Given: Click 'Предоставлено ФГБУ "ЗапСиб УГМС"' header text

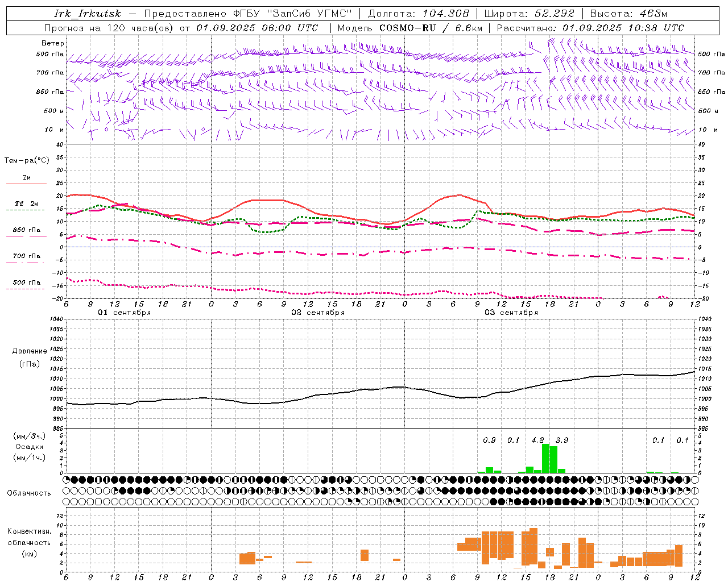Looking at the screenshot, I should point(248,14).
